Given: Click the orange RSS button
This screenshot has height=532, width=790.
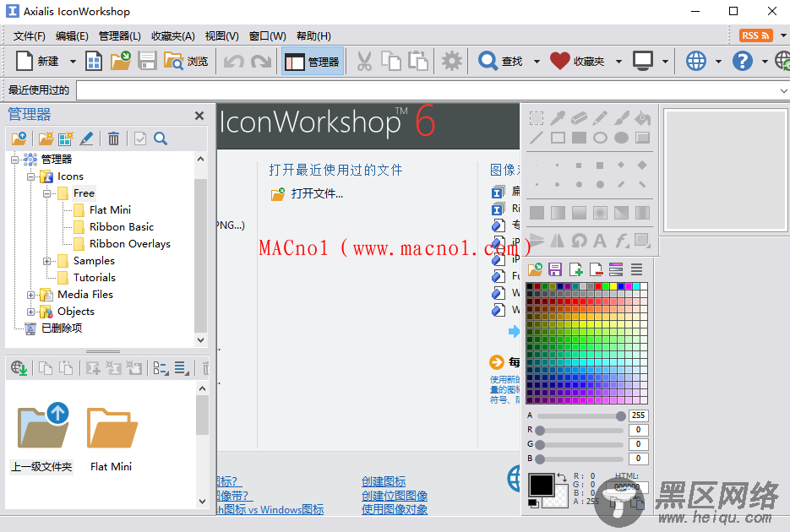Looking at the screenshot, I should coord(755,35).
